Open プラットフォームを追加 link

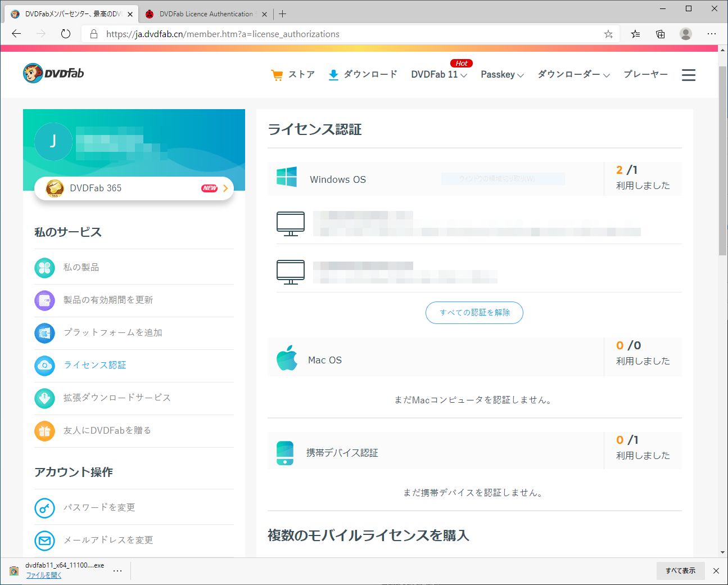pyautogui.click(x=112, y=332)
